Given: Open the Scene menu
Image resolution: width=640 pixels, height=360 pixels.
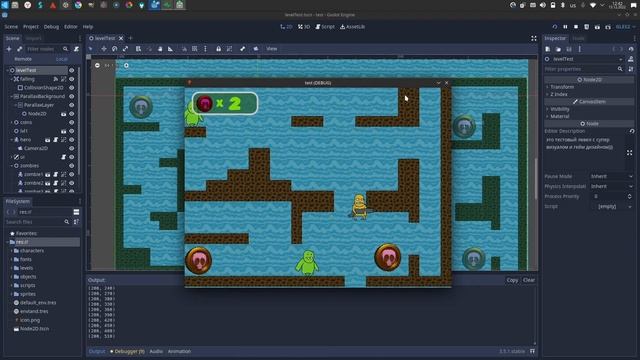Looking at the screenshot, I should click(11, 27).
